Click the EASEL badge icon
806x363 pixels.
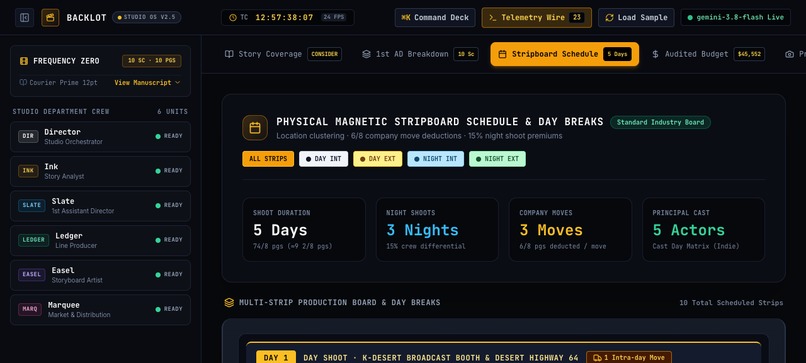[x=32, y=274]
